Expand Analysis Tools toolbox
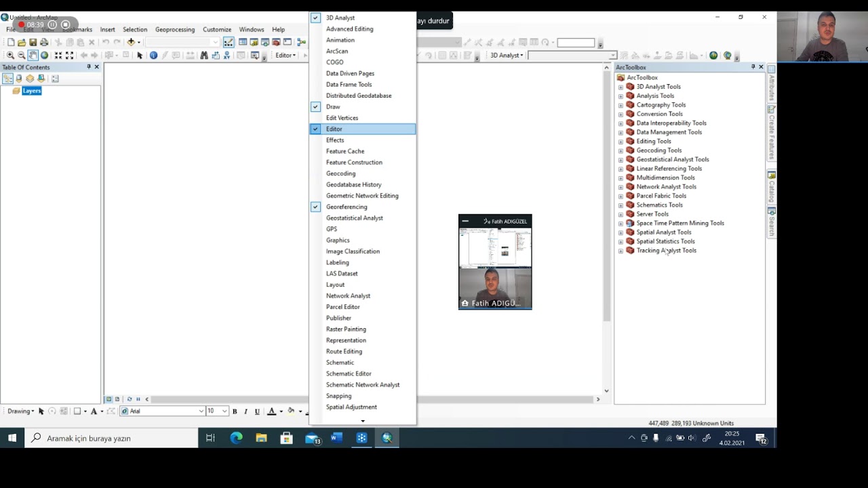Screen dimensions: 868x488 coord(620,96)
